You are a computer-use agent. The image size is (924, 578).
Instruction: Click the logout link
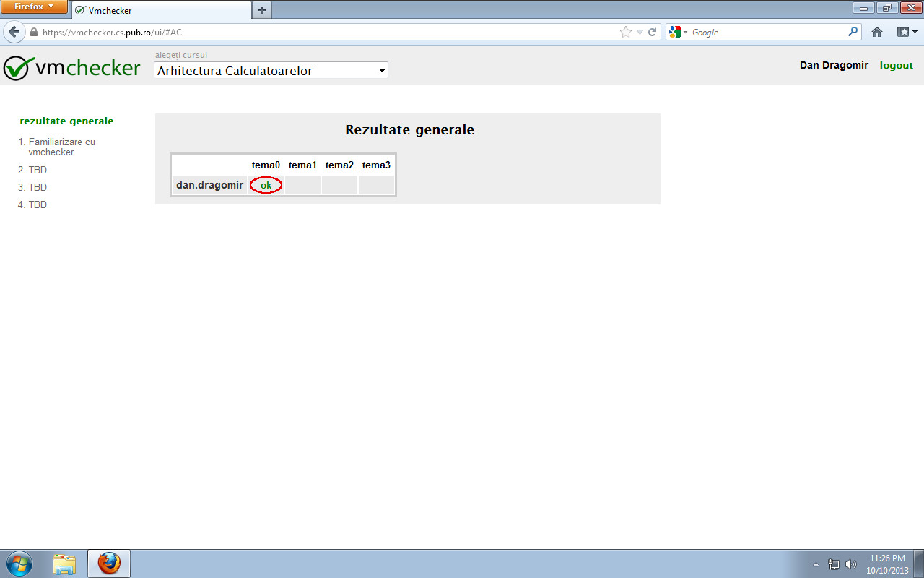896,65
